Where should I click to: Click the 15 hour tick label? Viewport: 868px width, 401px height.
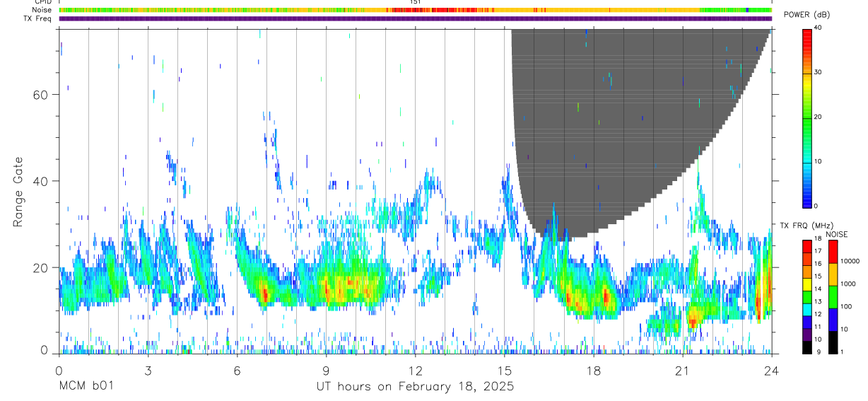click(x=504, y=371)
